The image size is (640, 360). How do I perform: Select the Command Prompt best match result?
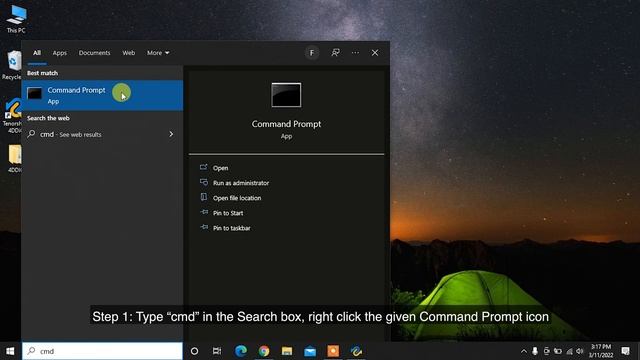click(102, 95)
